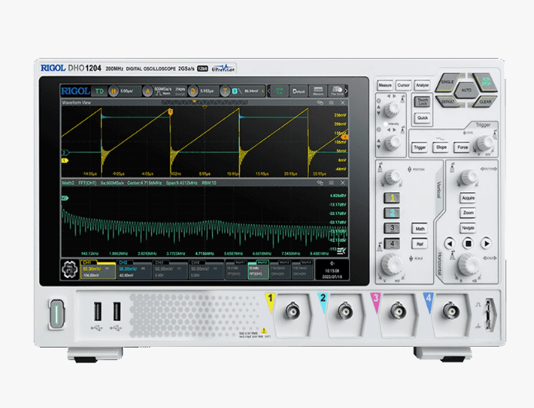Toggle channel 2 with the cyan 2 key

[392, 213]
